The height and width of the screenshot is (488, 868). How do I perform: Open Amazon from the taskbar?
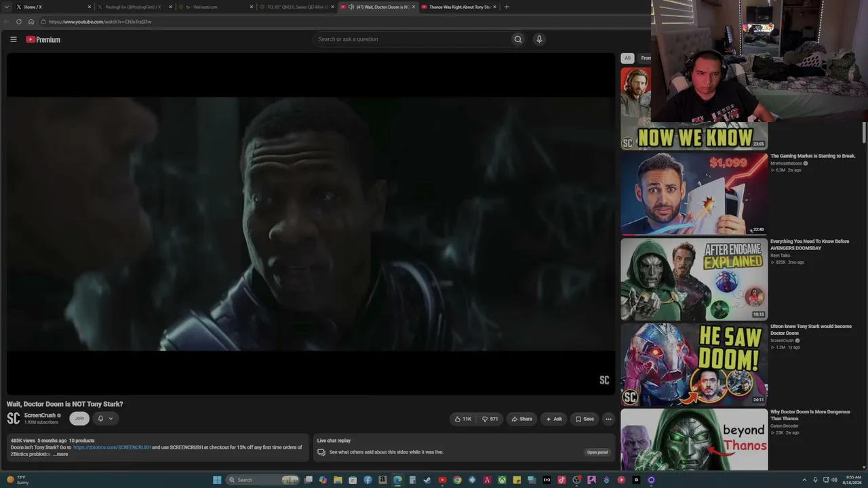click(x=382, y=480)
